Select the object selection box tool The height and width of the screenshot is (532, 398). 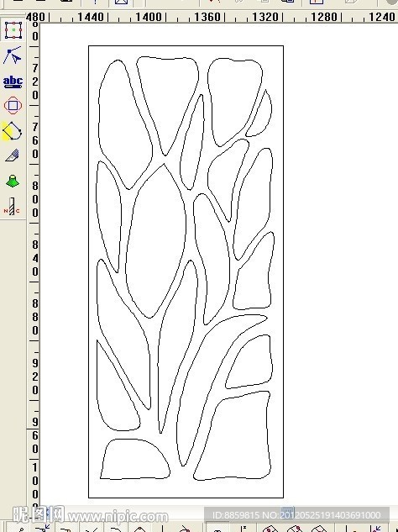pos(13,30)
